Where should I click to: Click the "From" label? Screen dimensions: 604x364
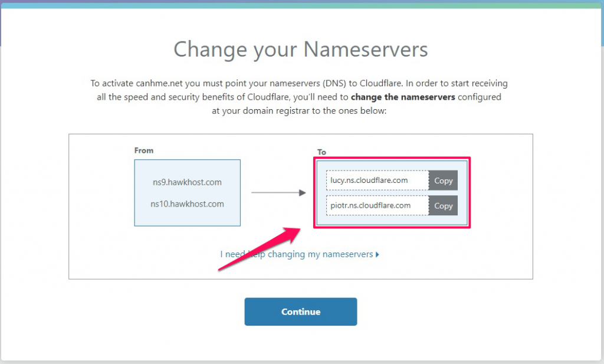click(x=144, y=150)
